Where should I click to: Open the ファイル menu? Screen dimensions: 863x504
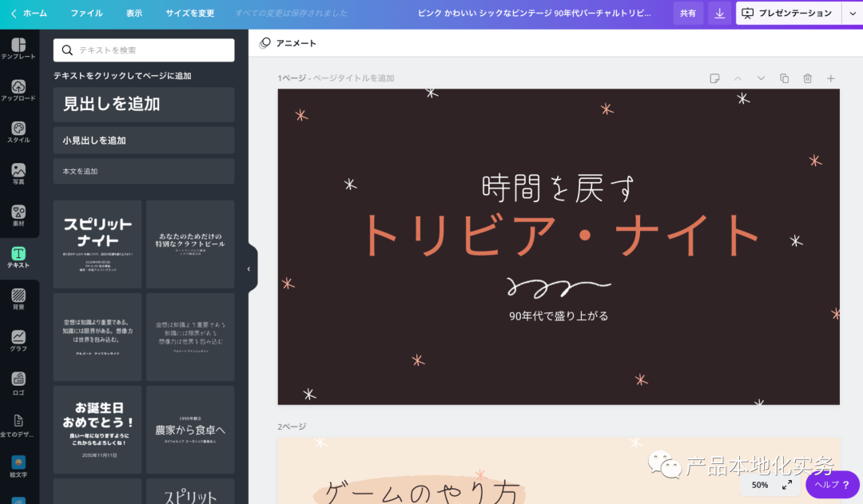86,14
